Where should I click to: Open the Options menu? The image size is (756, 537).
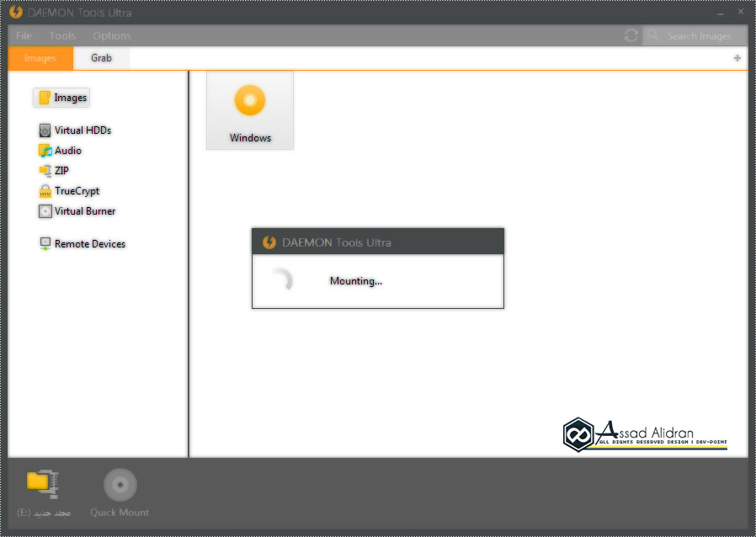(x=112, y=35)
